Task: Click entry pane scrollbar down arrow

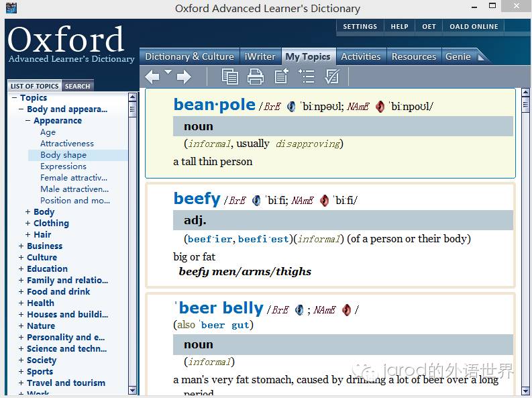Action: [x=525, y=391]
